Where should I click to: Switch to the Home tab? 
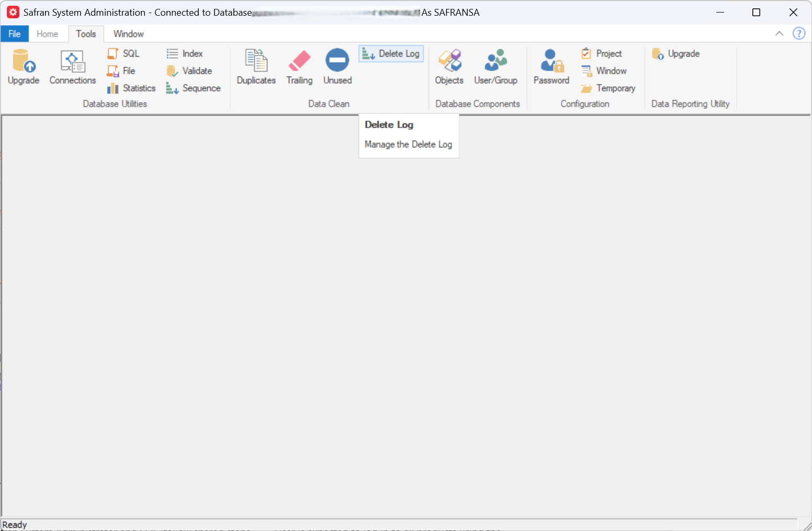click(48, 33)
